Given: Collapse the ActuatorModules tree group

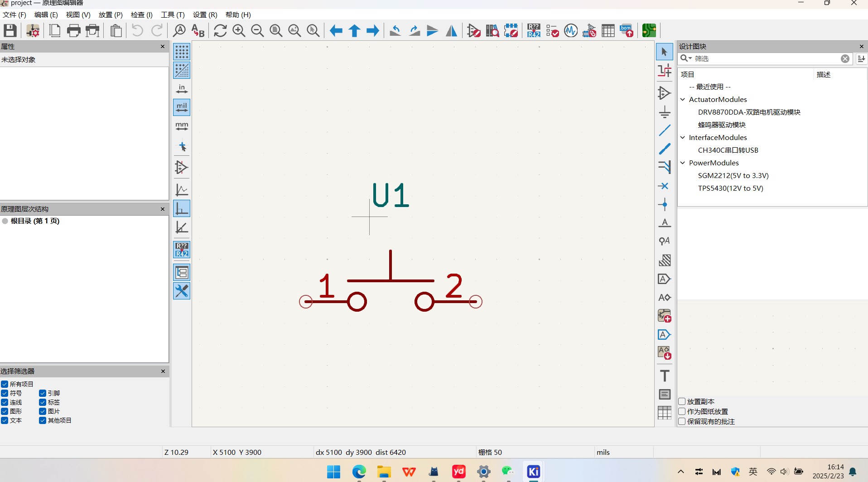Looking at the screenshot, I should pos(683,99).
